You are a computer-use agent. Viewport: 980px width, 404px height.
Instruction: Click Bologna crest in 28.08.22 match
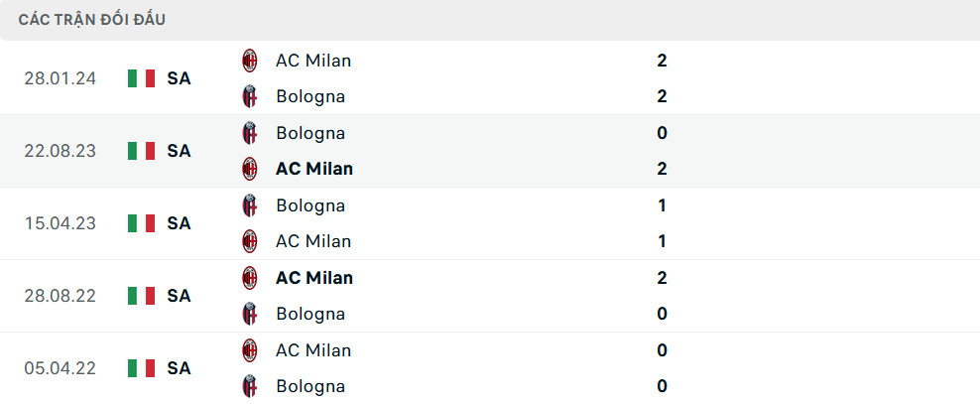coord(250,314)
